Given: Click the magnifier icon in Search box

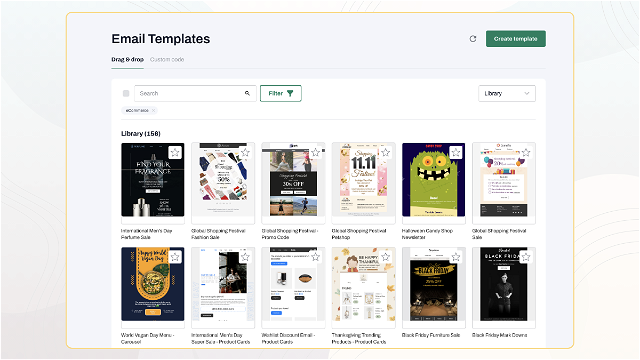Looking at the screenshot, I should pos(247,93).
